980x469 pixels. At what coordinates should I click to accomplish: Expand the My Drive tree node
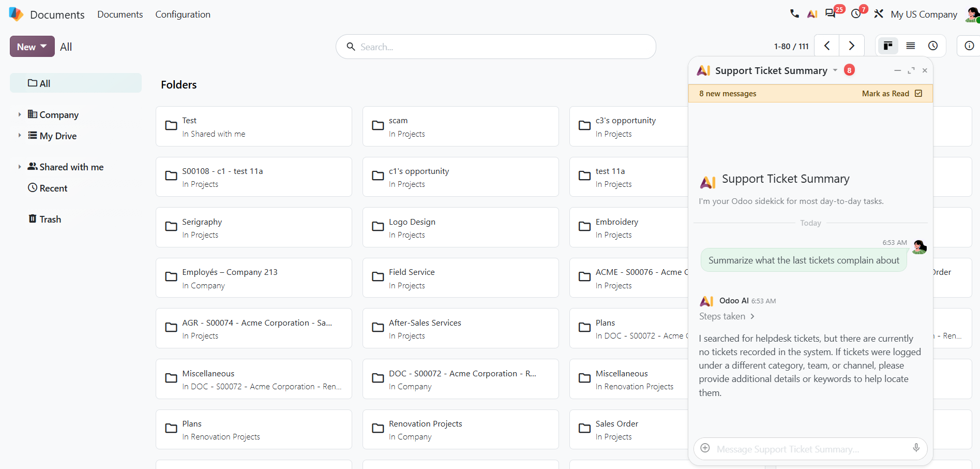point(20,136)
